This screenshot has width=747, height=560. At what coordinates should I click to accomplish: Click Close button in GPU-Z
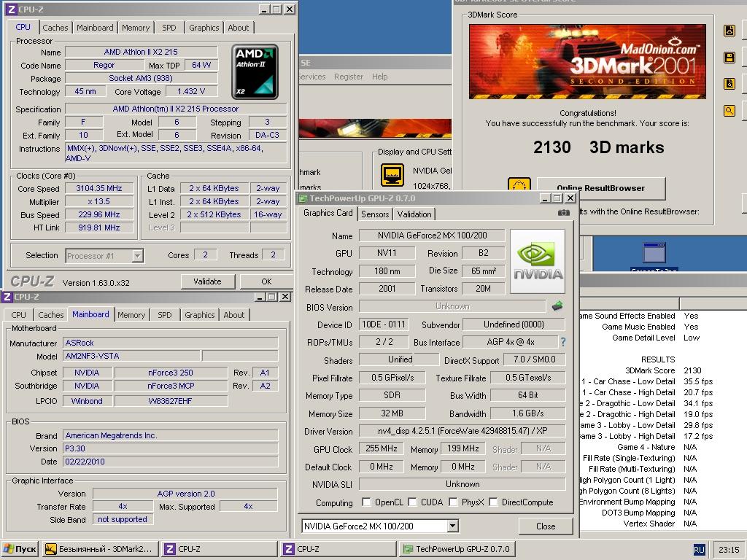[x=546, y=526]
